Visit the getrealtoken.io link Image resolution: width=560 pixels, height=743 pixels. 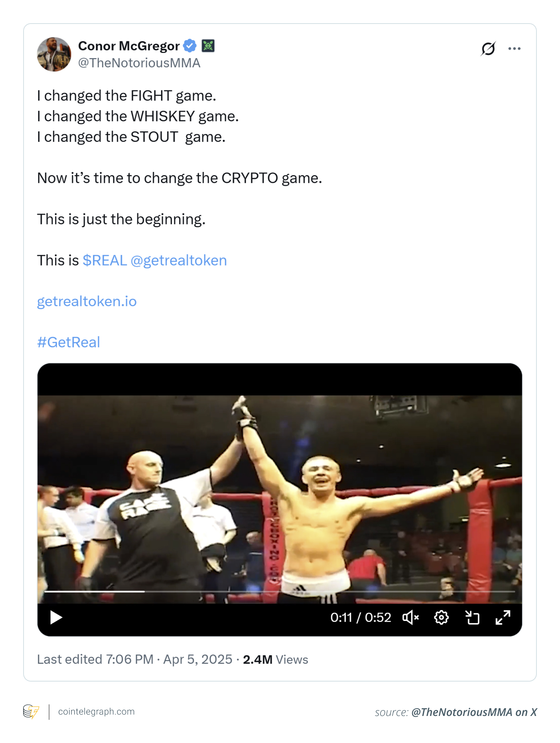click(87, 301)
